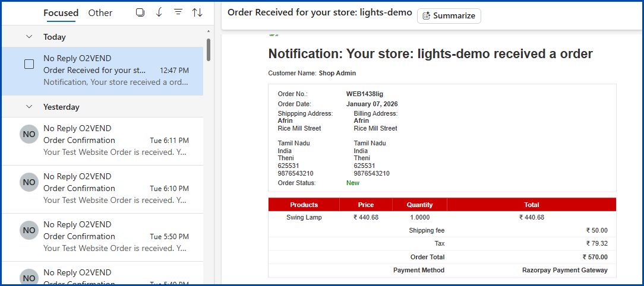The height and width of the screenshot is (286, 644).
Task: Click the green 'New' order status
Action: pyautogui.click(x=353, y=183)
